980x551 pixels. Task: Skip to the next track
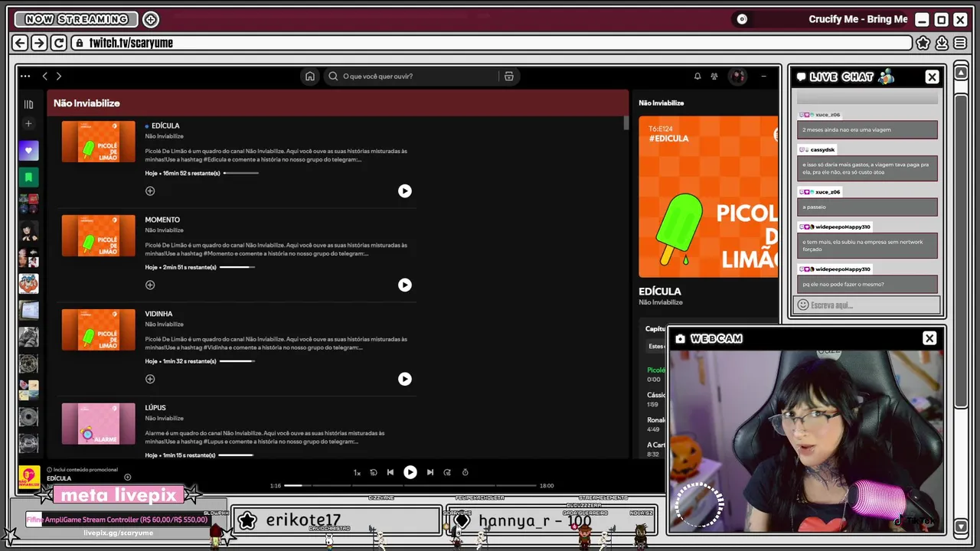(x=430, y=472)
